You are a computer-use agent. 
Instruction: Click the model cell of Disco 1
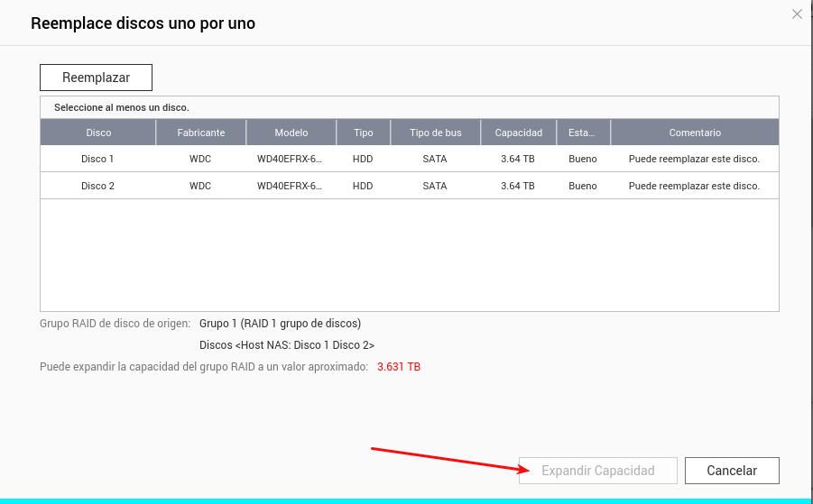click(x=291, y=159)
